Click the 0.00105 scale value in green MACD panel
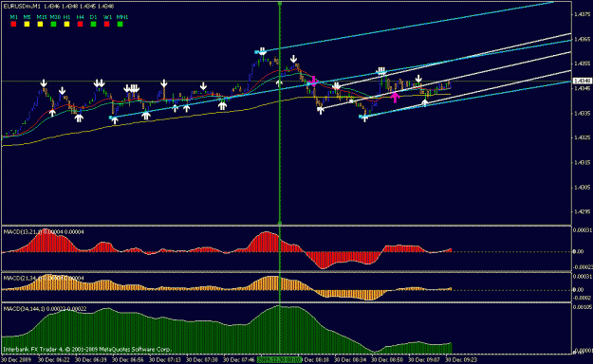The image size is (593, 364). pos(582,308)
